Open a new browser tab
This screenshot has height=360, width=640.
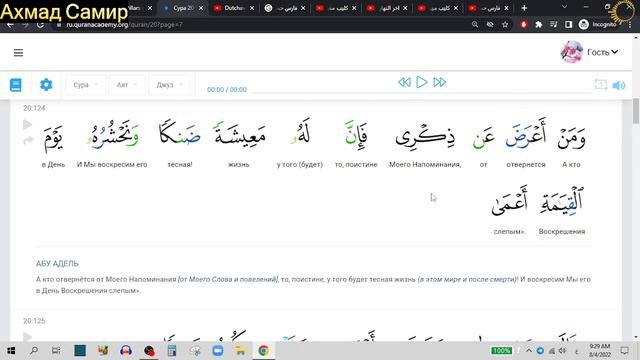(524, 8)
